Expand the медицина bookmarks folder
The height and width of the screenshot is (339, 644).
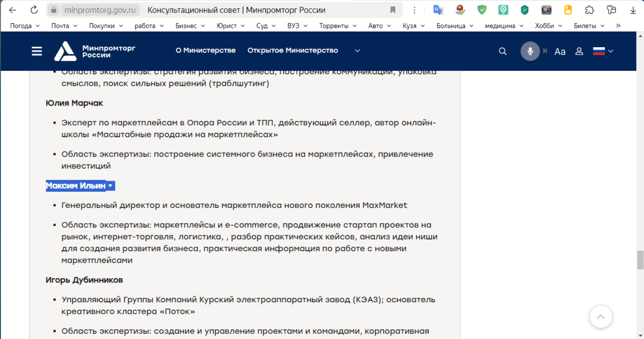click(504, 25)
